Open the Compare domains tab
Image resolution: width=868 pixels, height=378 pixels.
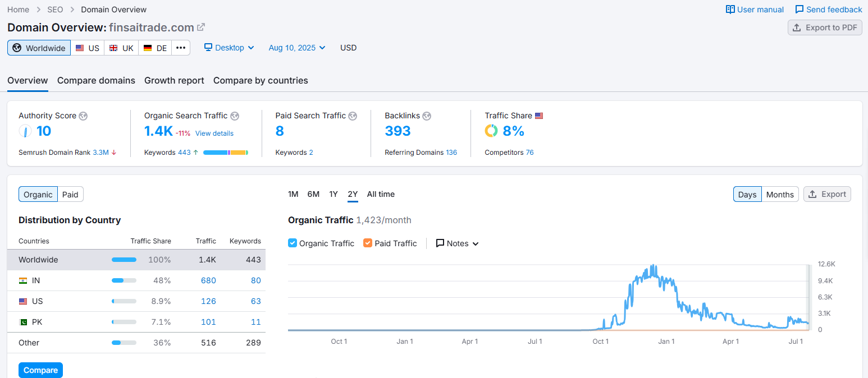96,80
